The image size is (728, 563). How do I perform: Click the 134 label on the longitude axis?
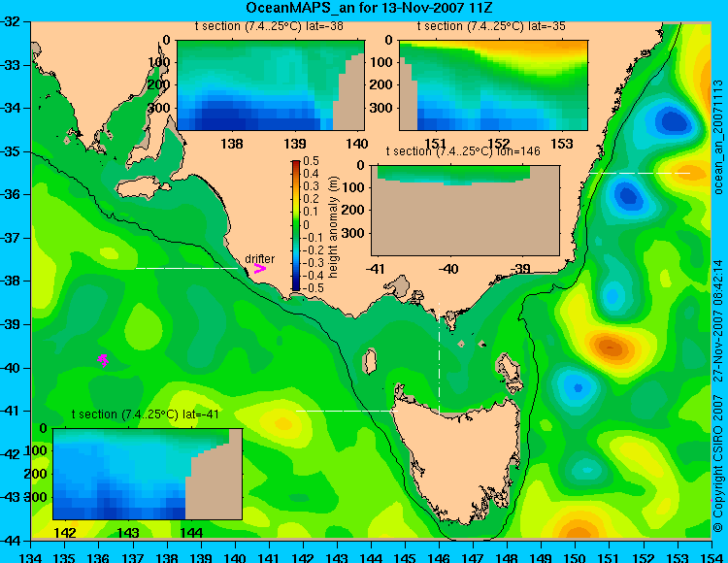30,557
